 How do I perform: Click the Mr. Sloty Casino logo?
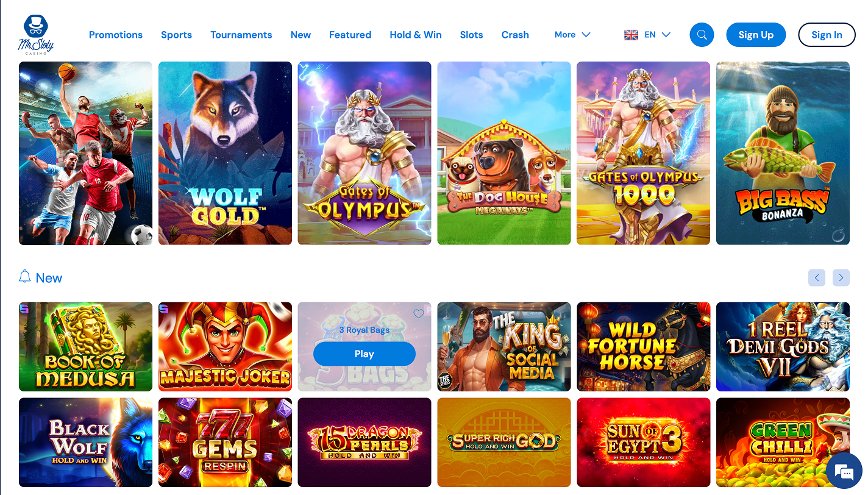(x=36, y=35)
